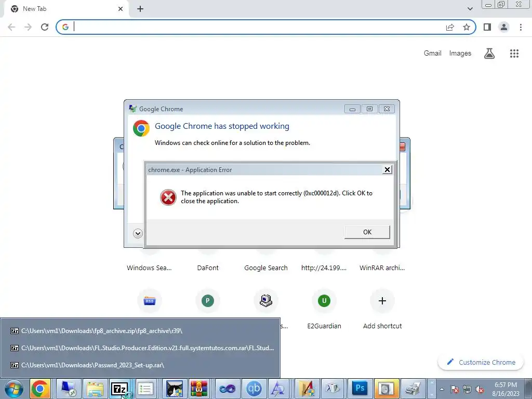The height and width of the screenshot is (399, 532).
Task: Reload the current Chrome page
Action: 45,27
